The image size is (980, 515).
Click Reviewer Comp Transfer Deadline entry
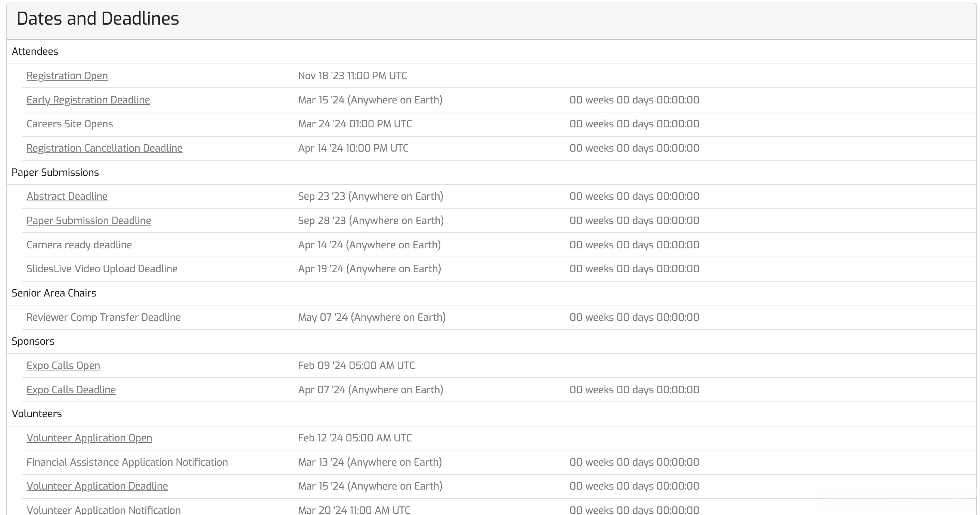(103, 317)
